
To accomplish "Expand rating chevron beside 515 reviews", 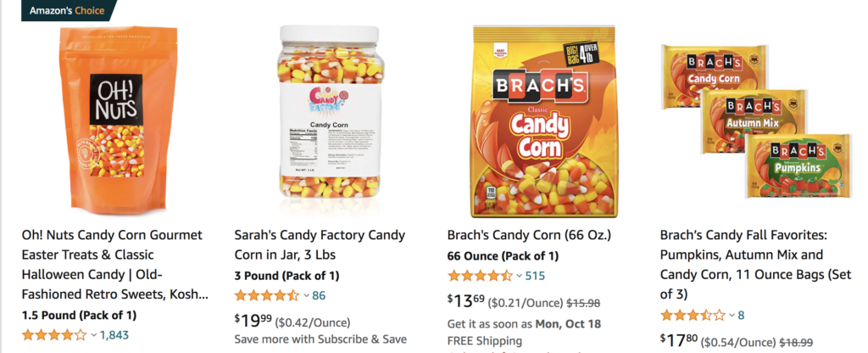I will (520, 276).
